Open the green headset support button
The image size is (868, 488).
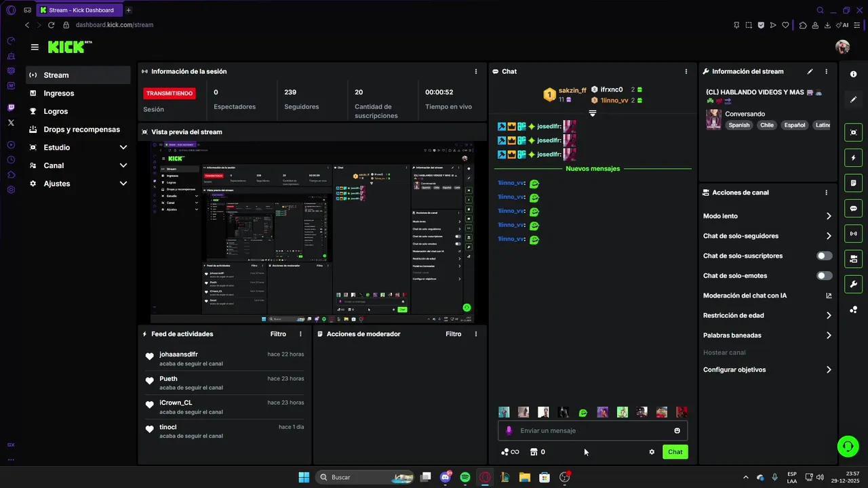pos(848,446)
